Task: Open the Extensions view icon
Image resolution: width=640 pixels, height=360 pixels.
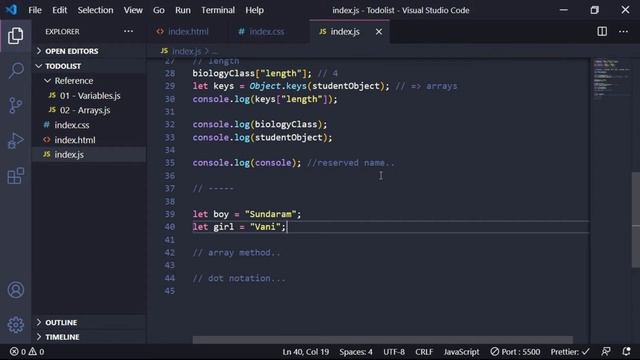Action: point(16,176)
